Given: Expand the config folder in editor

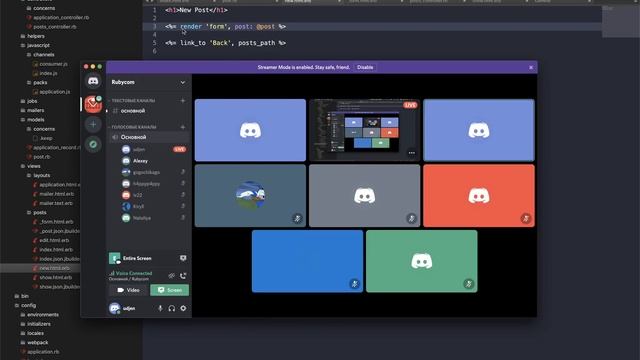Looking at the screenshot, I should coord(28,305).
